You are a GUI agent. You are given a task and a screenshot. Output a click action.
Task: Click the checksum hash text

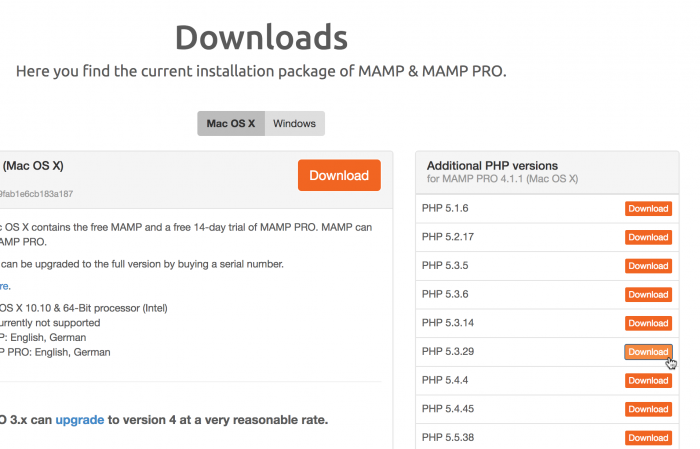(36, 194)
